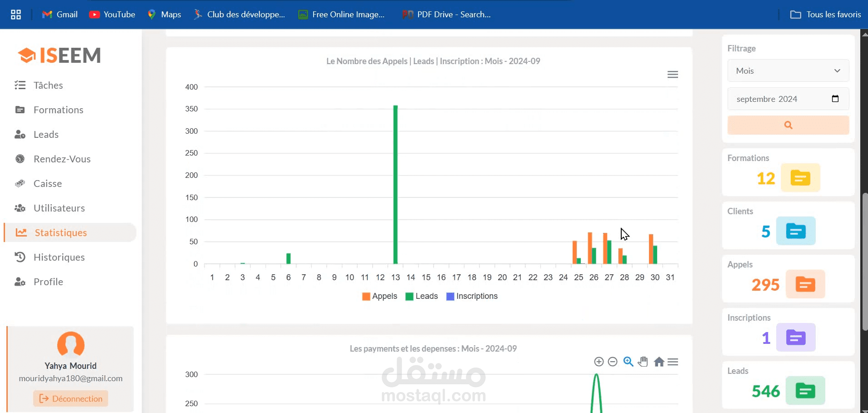Click the Formations count 12
868x413 pixels.
[766, 178]
